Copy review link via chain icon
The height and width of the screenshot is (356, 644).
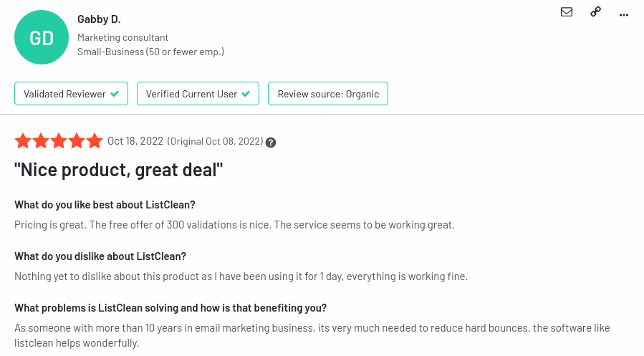(x=595, y=11)
